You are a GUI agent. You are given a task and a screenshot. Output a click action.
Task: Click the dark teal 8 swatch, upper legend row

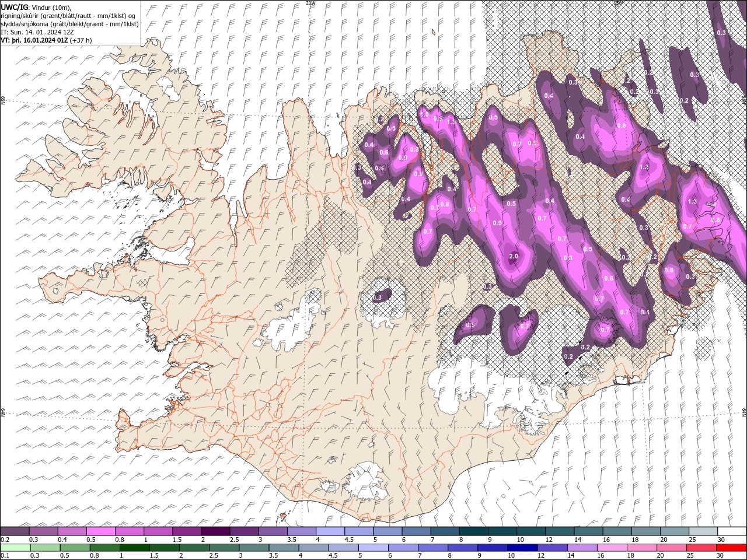[x=473, y=531]
